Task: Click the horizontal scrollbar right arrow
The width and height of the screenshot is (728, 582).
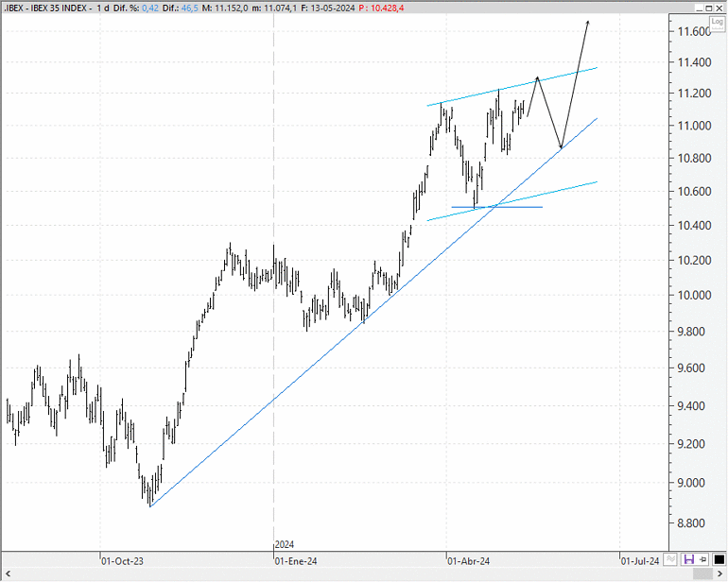Action: tap(719, 574)
